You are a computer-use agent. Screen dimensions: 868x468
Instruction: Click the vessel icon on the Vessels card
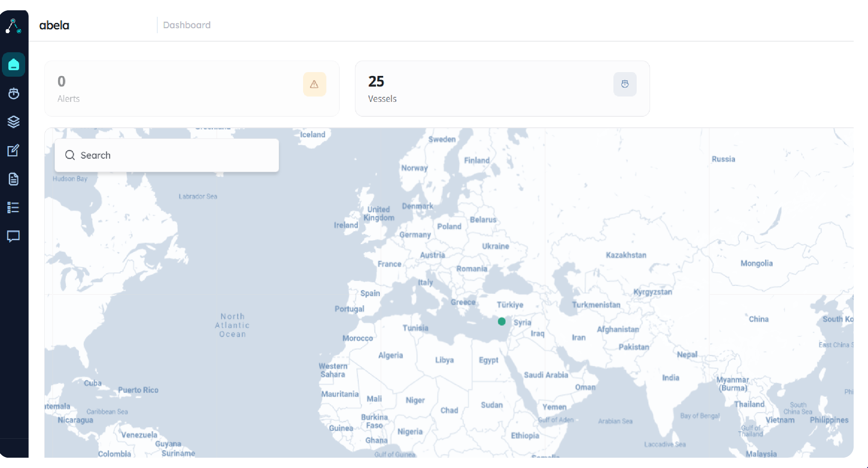click(625, 84)
